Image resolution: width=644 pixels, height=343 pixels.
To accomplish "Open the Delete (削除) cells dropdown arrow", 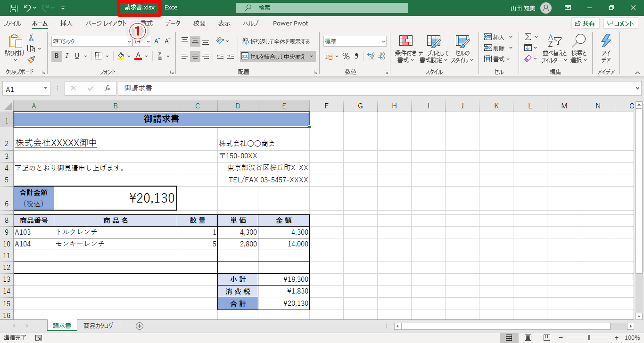I will point(511,48).
